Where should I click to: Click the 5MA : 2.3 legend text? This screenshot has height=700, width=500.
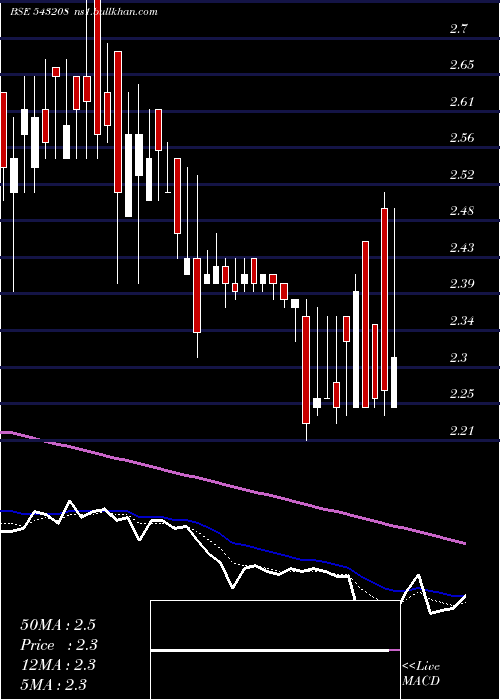[x=54, y=684]
